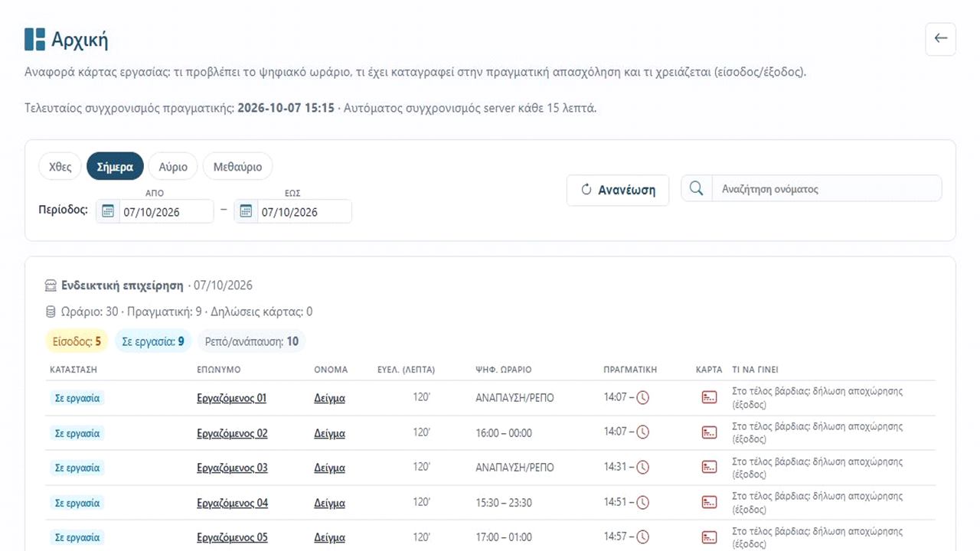Click clock icon in Εργαζόμενος 02 row

[x=643, y=432]
